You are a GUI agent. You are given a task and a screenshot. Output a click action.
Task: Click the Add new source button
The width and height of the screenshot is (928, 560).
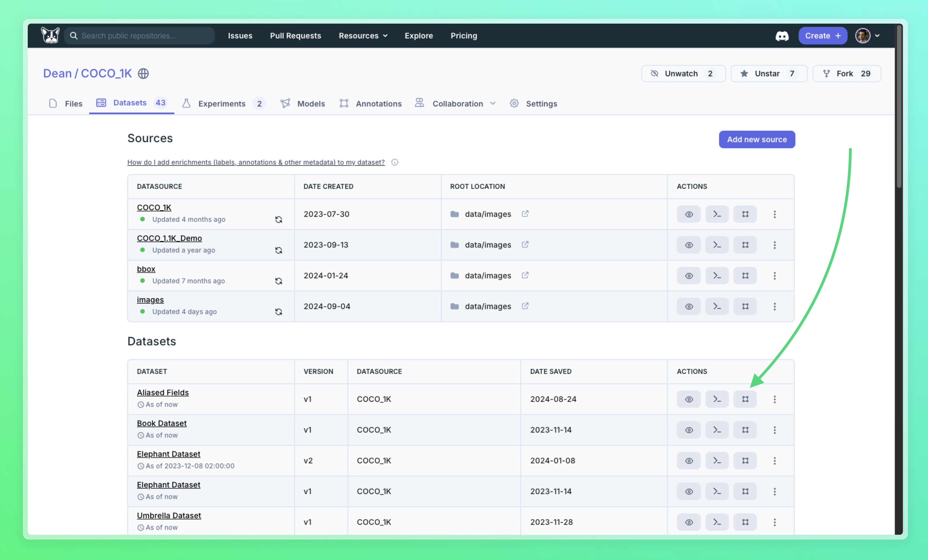pos(757,139)
